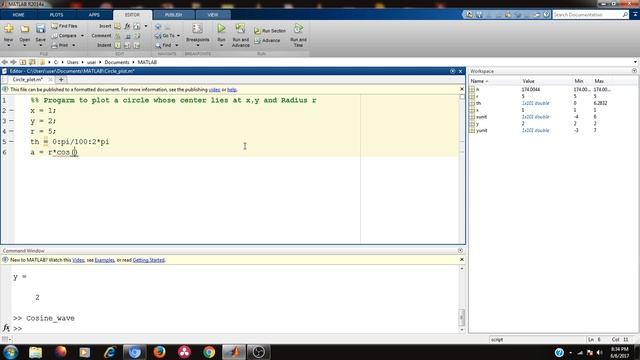Open the Run dropdown arrow
Viewport: 640px width, 360px height.
[221, 45]
